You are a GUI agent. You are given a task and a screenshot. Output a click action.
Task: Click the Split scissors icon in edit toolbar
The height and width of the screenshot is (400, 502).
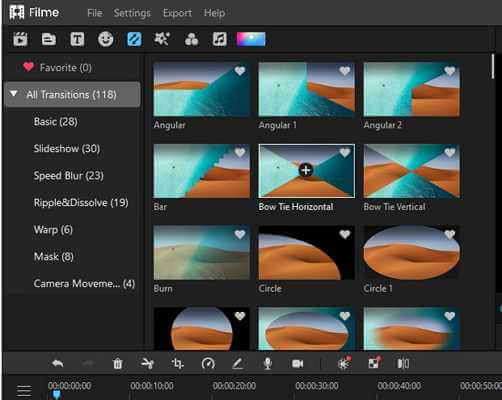coord(147,363)
